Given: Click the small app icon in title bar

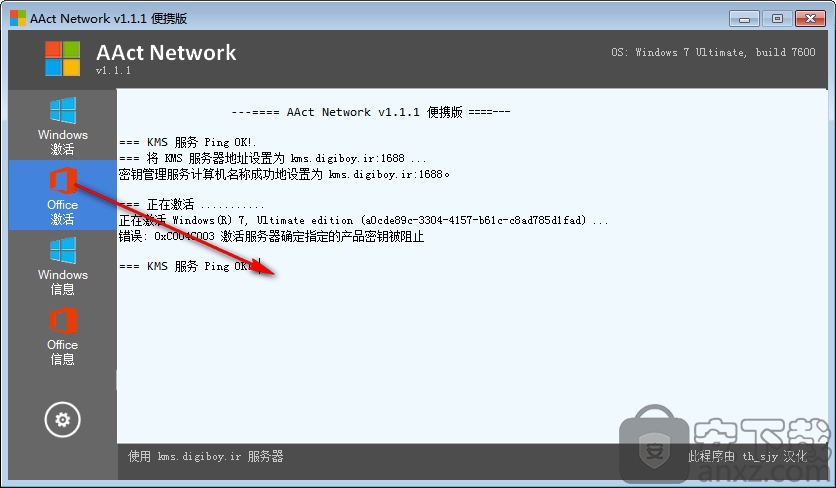Looking at the screenshot, I should (18, 18).
